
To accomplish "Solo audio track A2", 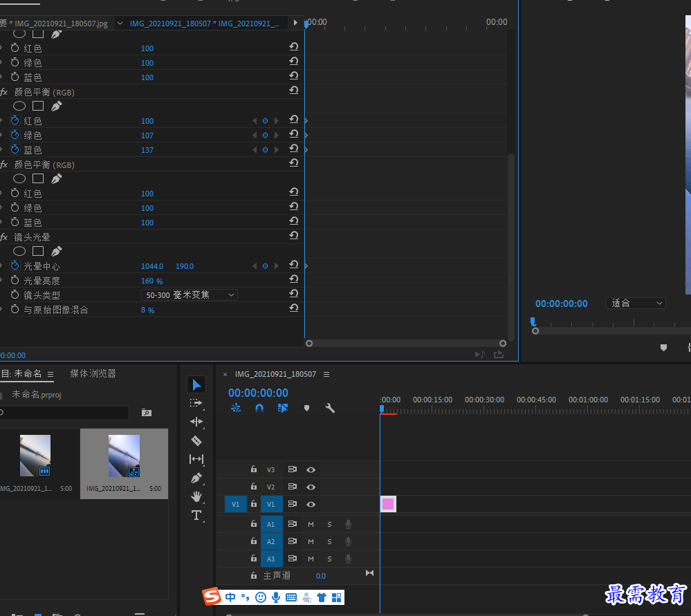I will [329, 541].
